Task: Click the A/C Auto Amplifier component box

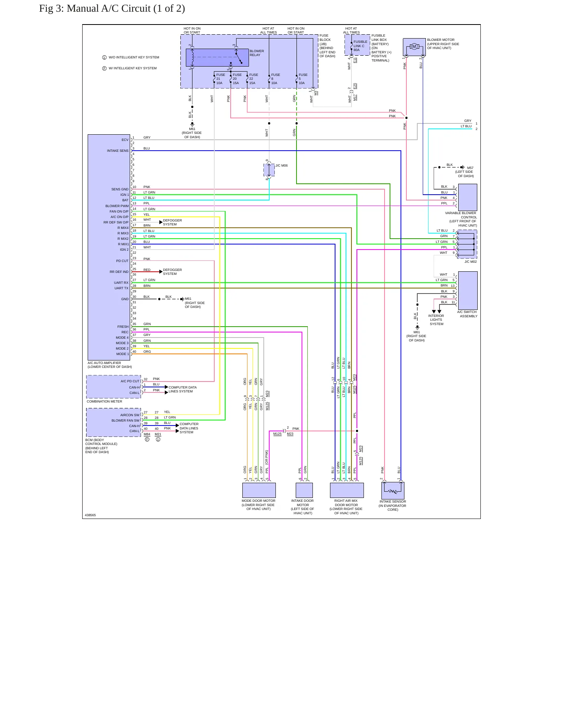Action: (109, 247)
